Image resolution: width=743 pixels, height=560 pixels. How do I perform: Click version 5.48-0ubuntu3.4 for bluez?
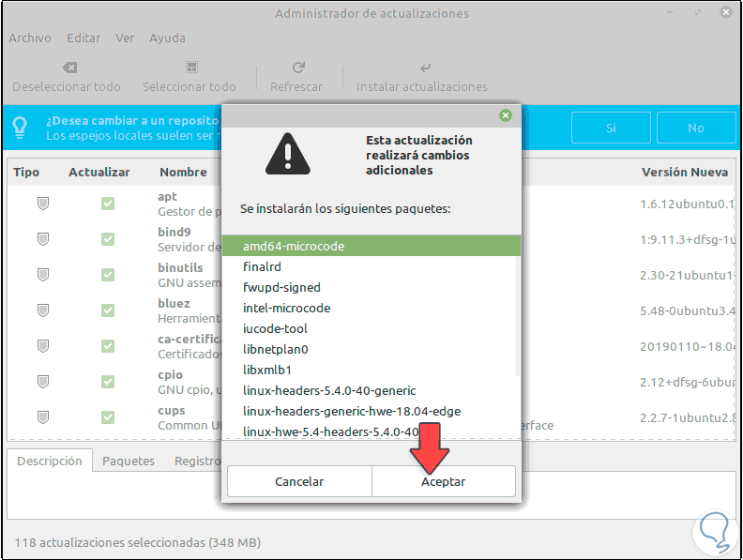click(688, 310)
